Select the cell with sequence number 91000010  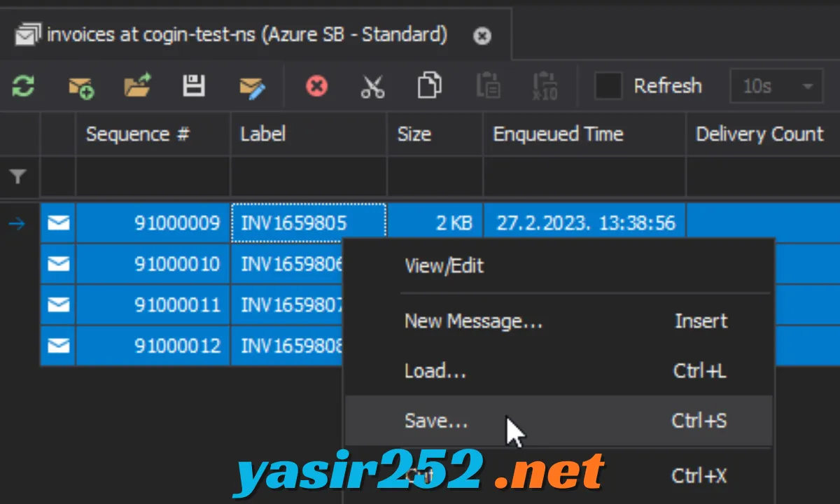pos(153,264)
